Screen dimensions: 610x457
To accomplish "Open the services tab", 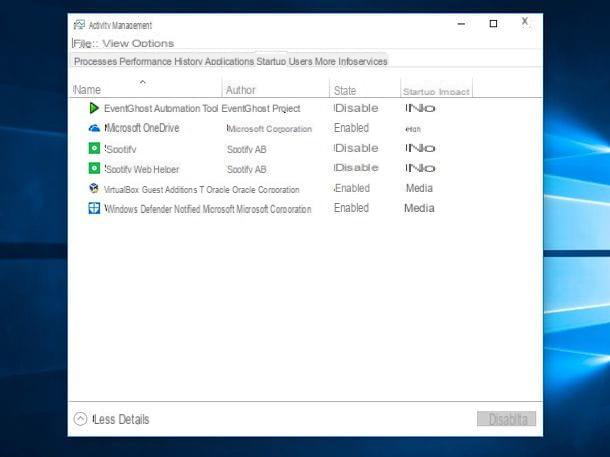I will coord(368,61).
